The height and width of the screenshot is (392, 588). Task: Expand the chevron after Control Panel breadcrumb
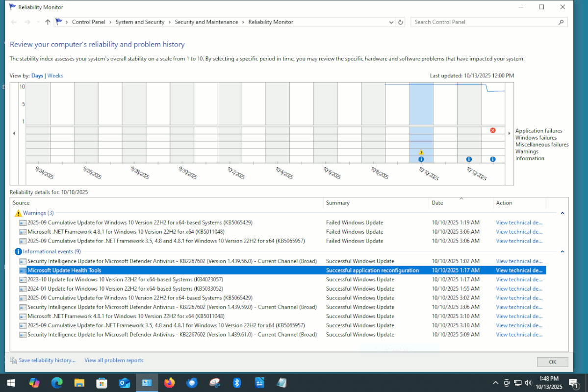[110, 22]
